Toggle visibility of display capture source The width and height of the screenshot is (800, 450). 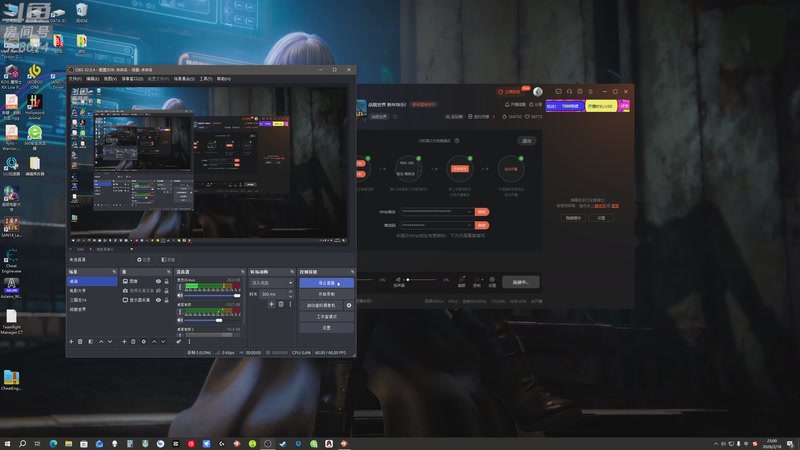158,300
